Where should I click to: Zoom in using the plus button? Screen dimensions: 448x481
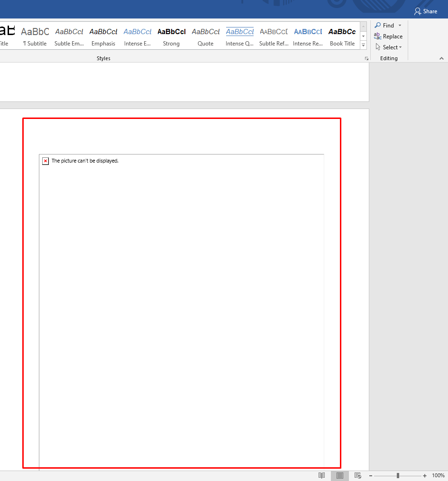click(424, 475)
